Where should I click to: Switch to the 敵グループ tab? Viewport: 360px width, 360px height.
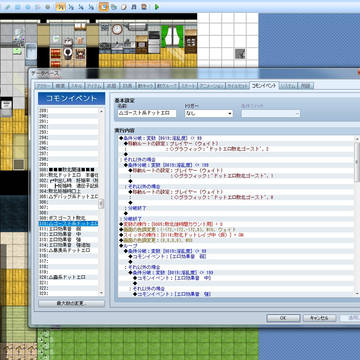point(167,86)
